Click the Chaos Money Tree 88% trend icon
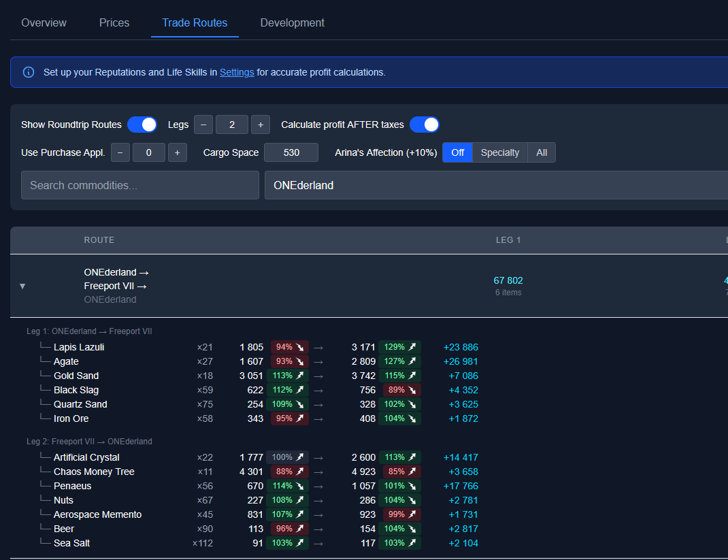The height and width of the screenshot is (560, 728). [300, 472]
